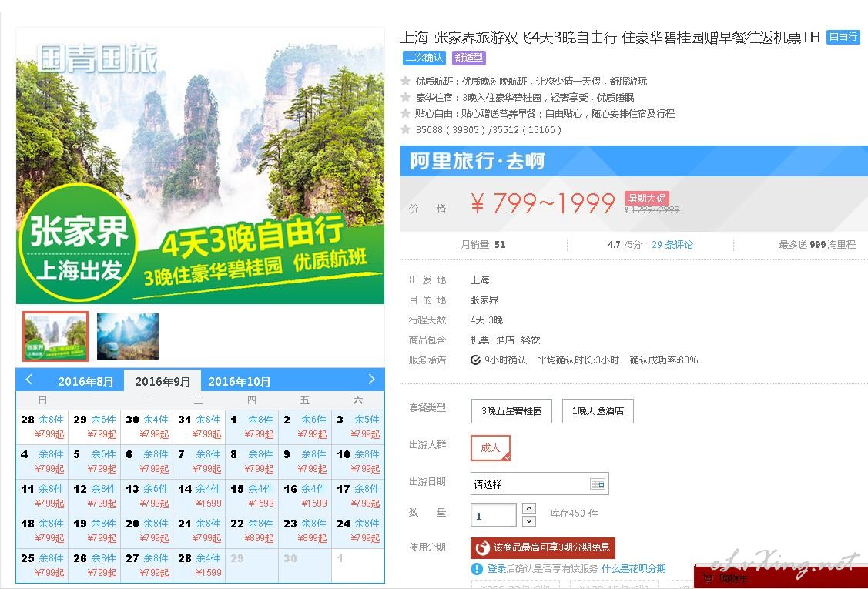Click the 该商品最高可享3期分期免息 button
The image size is (868, 589).
[x=542, y=548]
